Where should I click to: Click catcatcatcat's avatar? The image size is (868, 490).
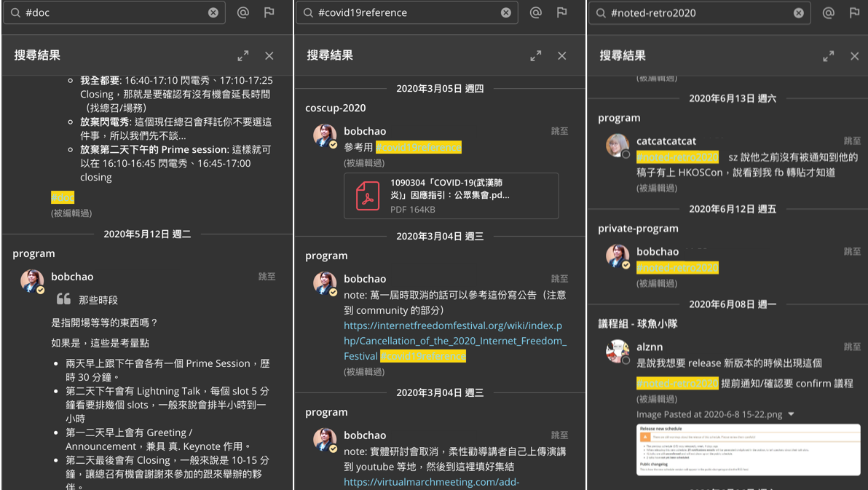pos(618,146)
